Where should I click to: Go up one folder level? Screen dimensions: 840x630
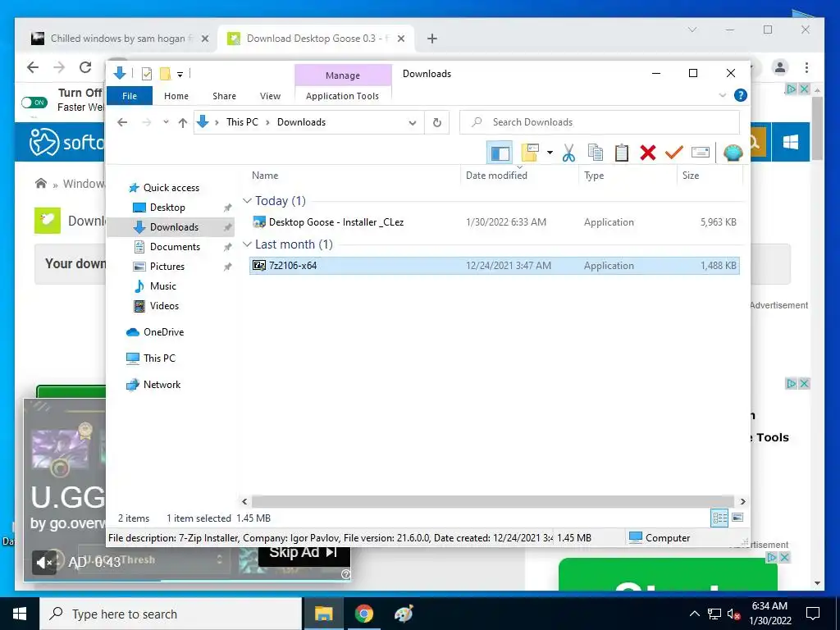pos(183,123)
